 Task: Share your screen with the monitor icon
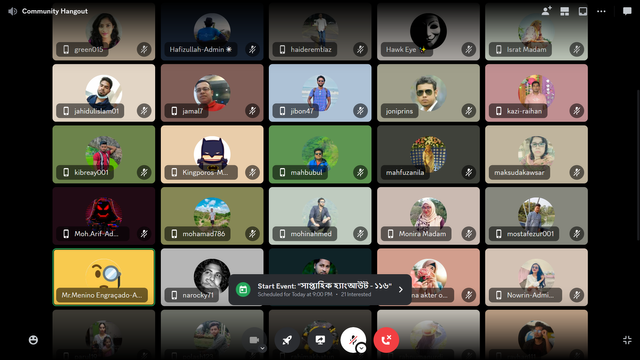[x=320, y=340]
